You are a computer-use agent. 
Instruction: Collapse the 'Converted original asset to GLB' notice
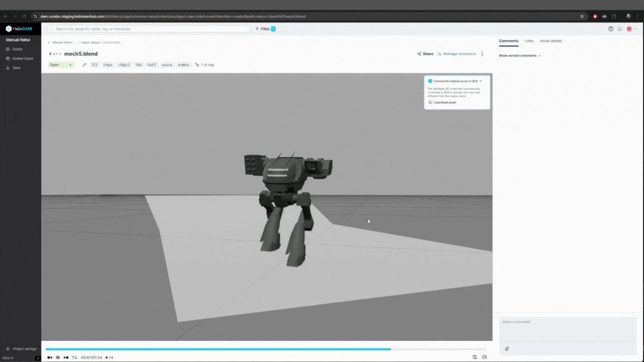click(480, 81)
